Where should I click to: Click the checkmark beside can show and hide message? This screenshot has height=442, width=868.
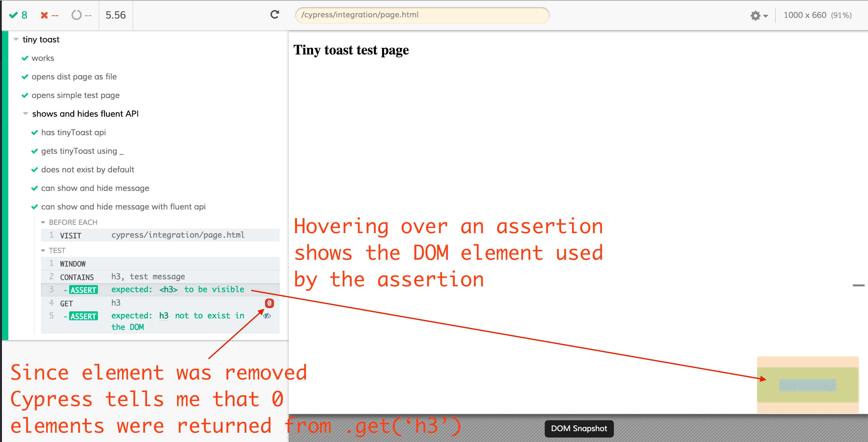[35, 188]
